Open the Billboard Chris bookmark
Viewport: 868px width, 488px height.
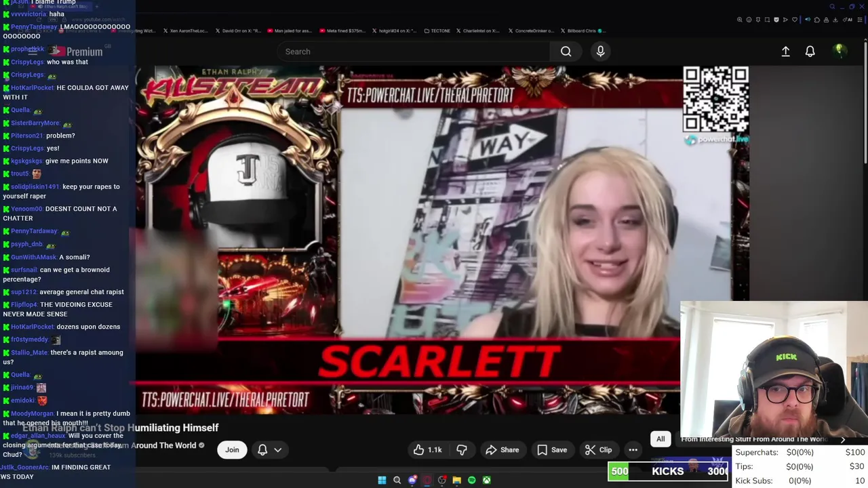click(583, 30)
